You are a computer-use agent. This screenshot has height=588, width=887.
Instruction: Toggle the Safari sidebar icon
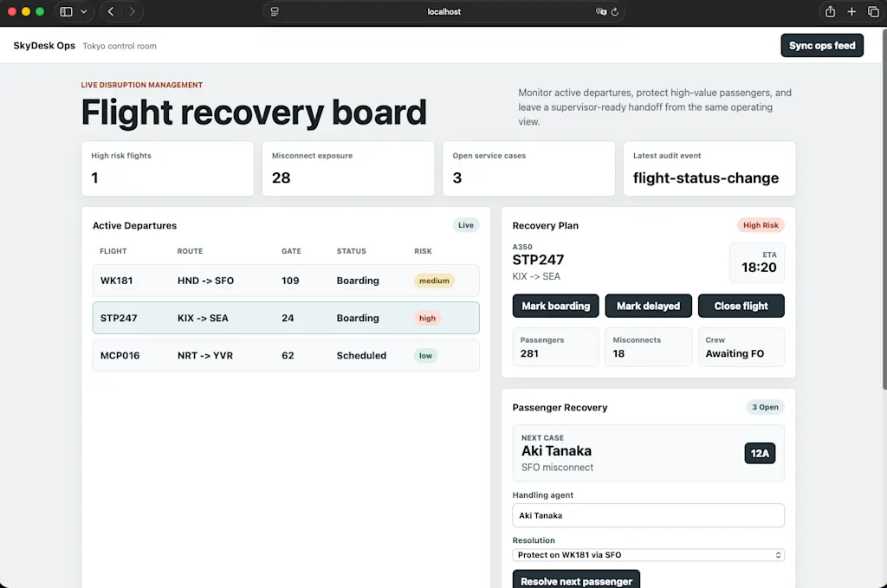[x=66, y=11]
